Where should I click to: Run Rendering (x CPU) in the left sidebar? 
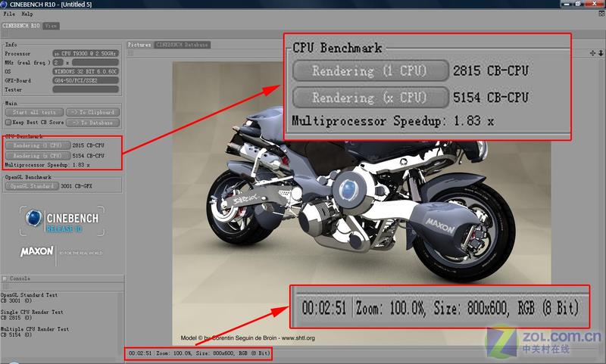coord(37,156)
